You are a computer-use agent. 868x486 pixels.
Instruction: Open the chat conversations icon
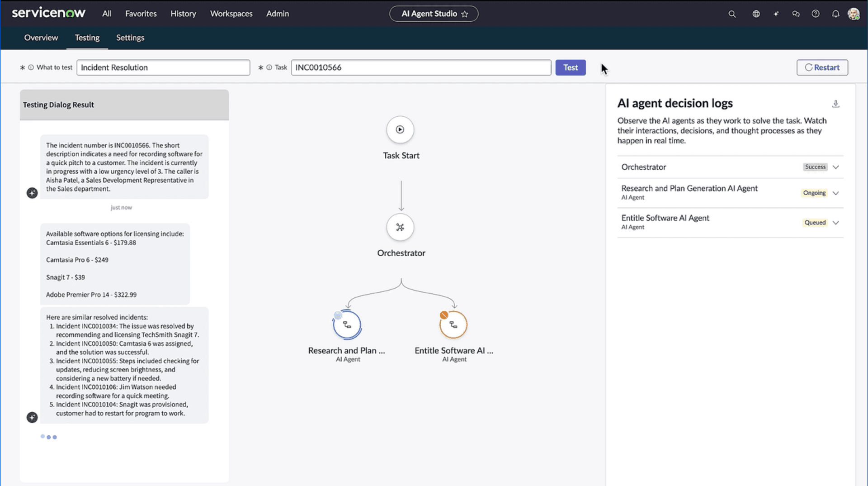click(796, 14)
